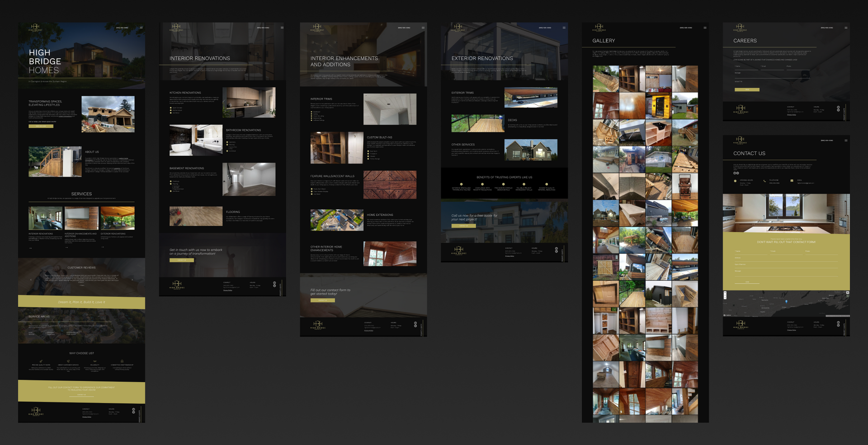Open the Decks photo on Exterior Renovations page
868x445 pixels.
click(x=477, y=123)
